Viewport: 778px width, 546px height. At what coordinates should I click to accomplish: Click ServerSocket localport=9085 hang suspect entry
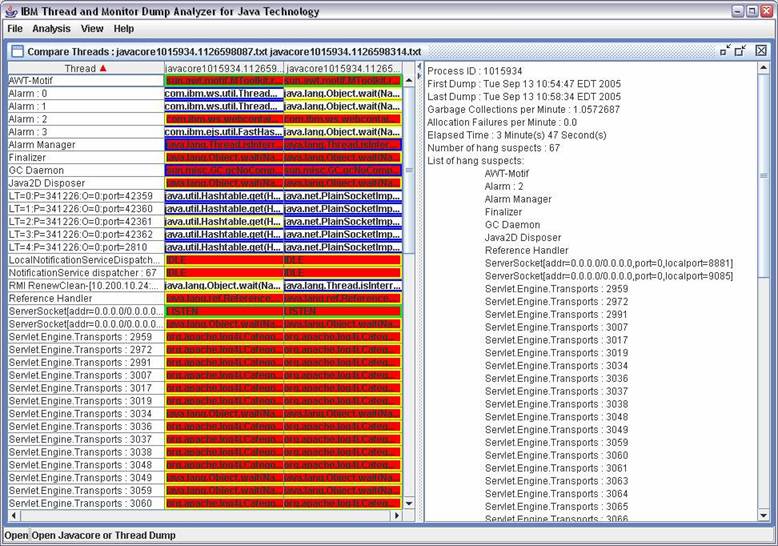click(x=609, y=276)
